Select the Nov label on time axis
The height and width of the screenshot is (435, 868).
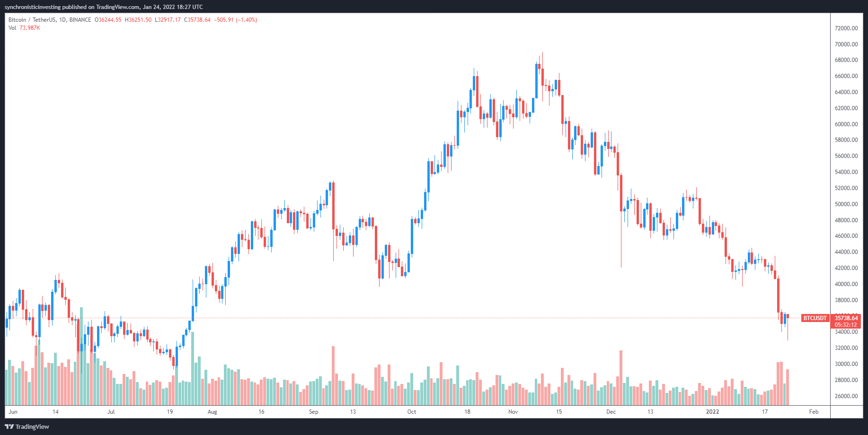(x=513, y=412)
